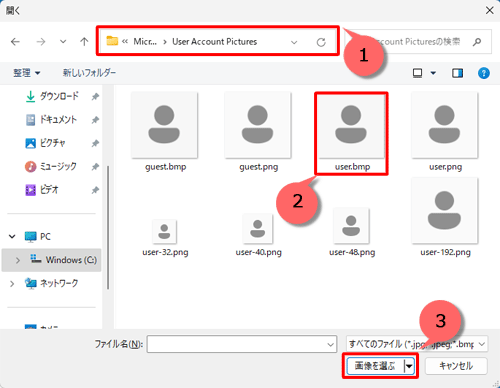Select guest.bmp thumbnail

click(x=164, y=125)
